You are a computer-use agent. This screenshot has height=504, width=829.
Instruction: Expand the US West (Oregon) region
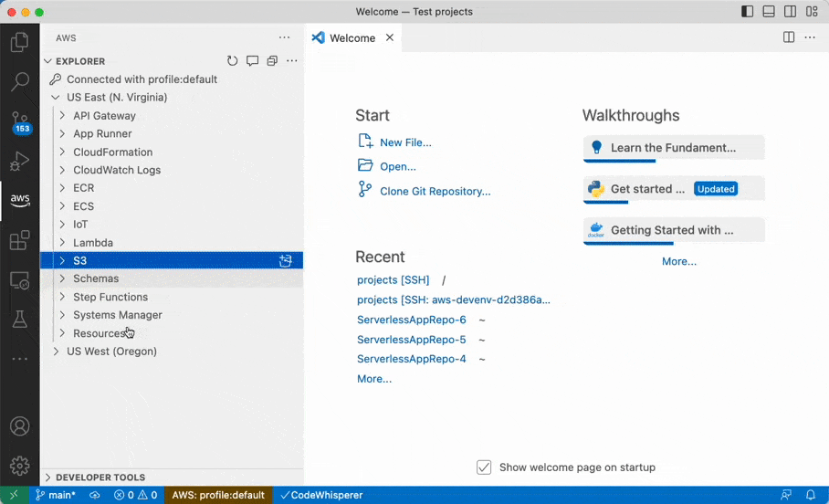pyautogui.click(x=56, y=352)
